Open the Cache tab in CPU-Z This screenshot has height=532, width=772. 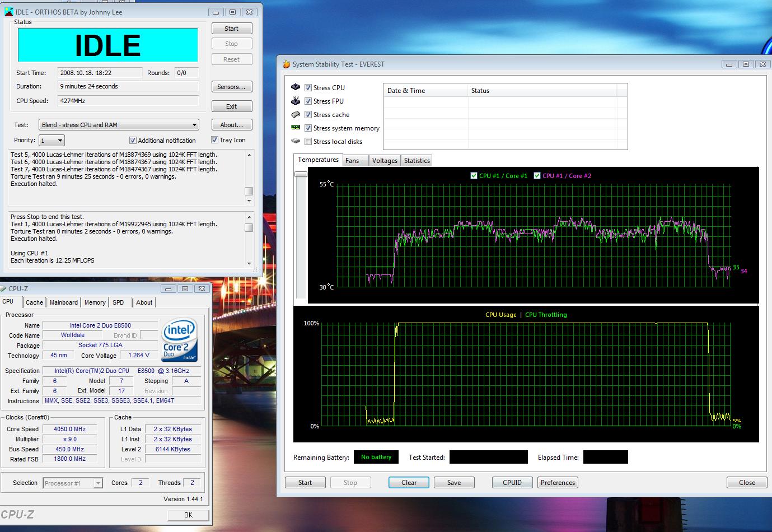34,302
